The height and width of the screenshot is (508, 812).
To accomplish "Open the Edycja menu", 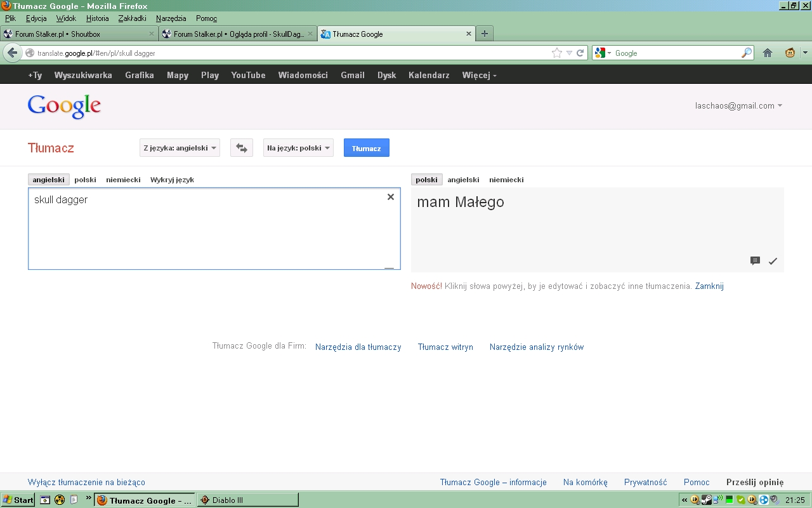I will pyautogui.click(x=36, y=18).
